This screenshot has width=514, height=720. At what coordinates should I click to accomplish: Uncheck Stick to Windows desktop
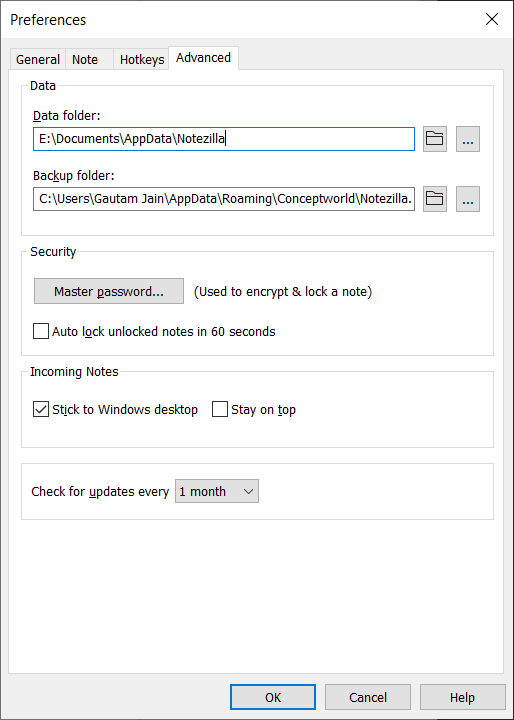pyautogui.click(x=41, y=409)
